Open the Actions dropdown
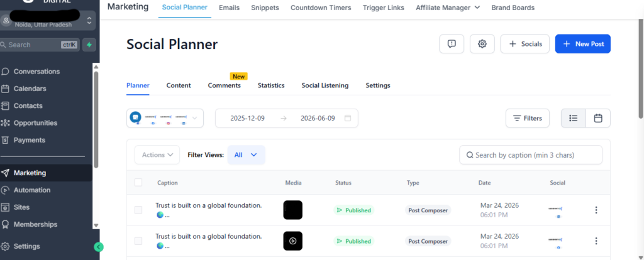Viewport: 644px width, 260px height. pyautogui.click(x=157, y=155)
